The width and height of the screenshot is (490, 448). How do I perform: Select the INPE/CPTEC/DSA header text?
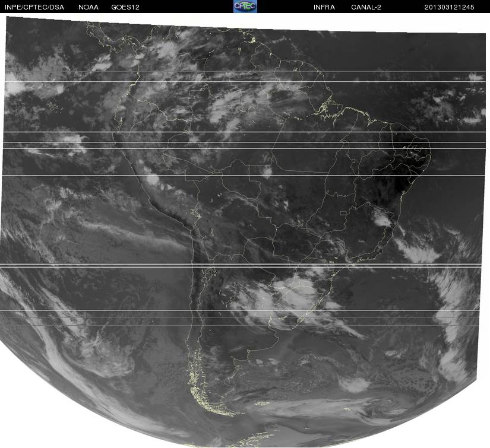pos(34,7)
